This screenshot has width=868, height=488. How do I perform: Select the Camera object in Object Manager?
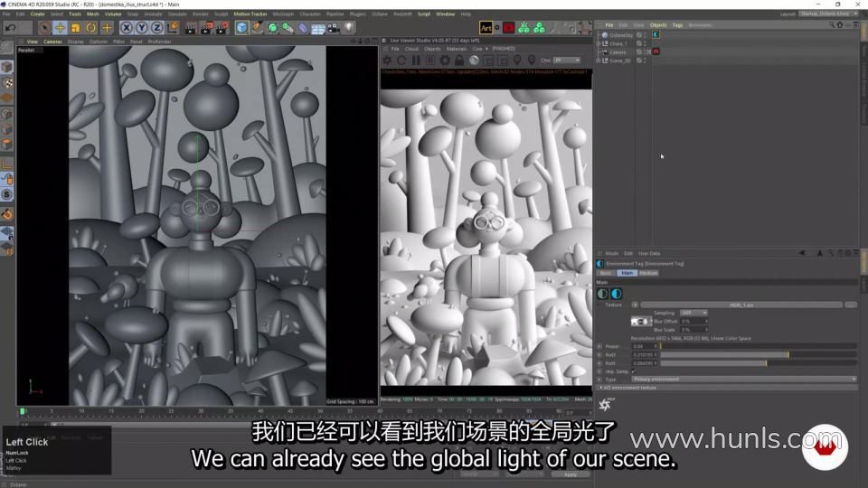tap(618, 52)
